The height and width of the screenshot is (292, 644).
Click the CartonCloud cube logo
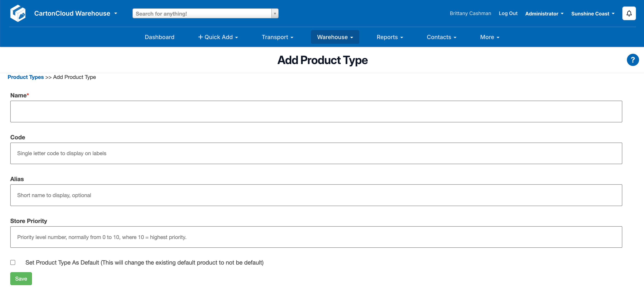18,13
